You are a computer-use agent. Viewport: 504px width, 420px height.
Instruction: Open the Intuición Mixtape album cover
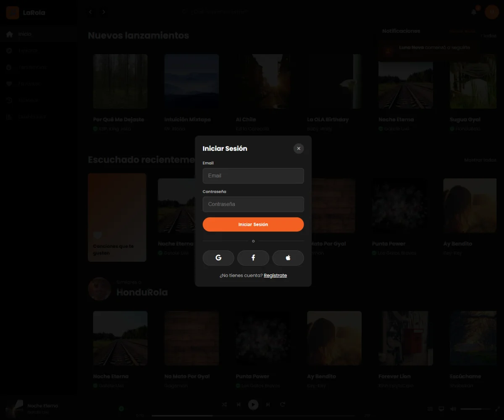(192, 81)
